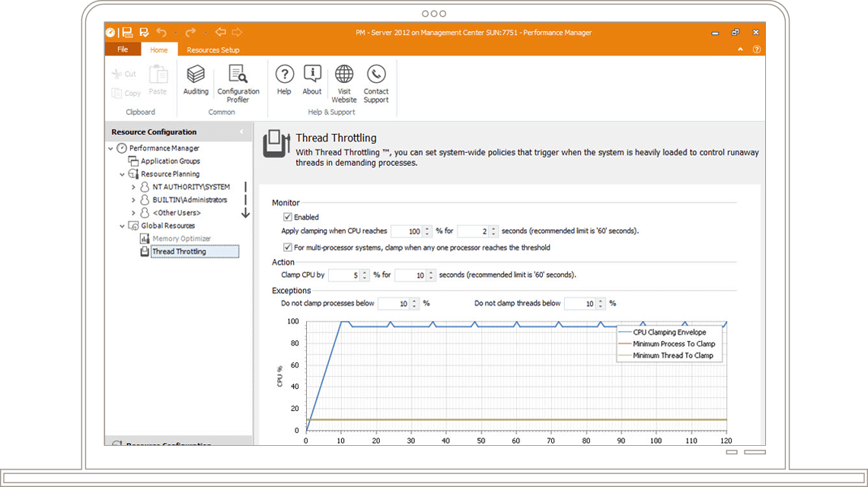This screenshot has width=868, height=487.
Task: Toggle the Enabled monitor checkbox
Action: click(x=287, y=217)
